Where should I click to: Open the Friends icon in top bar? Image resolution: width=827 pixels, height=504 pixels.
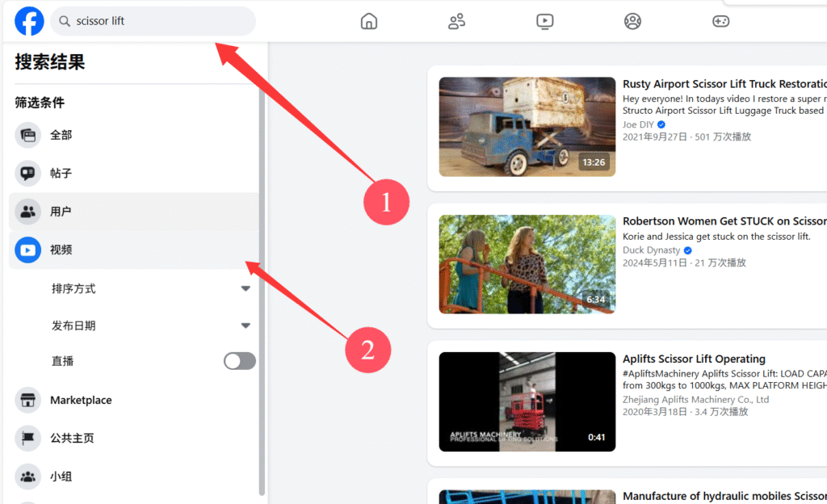(x=456, y=22)
